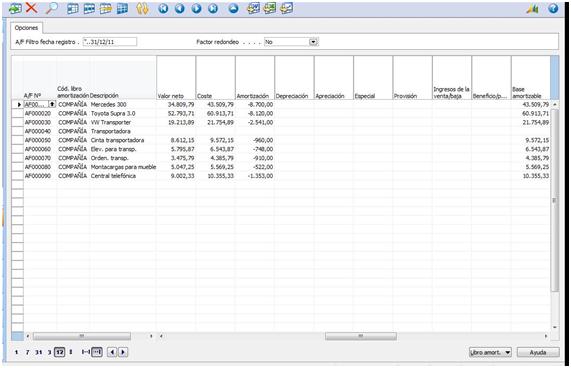Viewport: 571px width, 368px height.
Task: Click the Depreciación column header
Action: click(294, 78)
